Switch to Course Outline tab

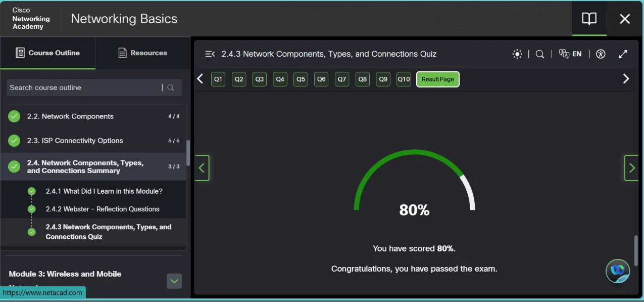[x=48, y=53]
